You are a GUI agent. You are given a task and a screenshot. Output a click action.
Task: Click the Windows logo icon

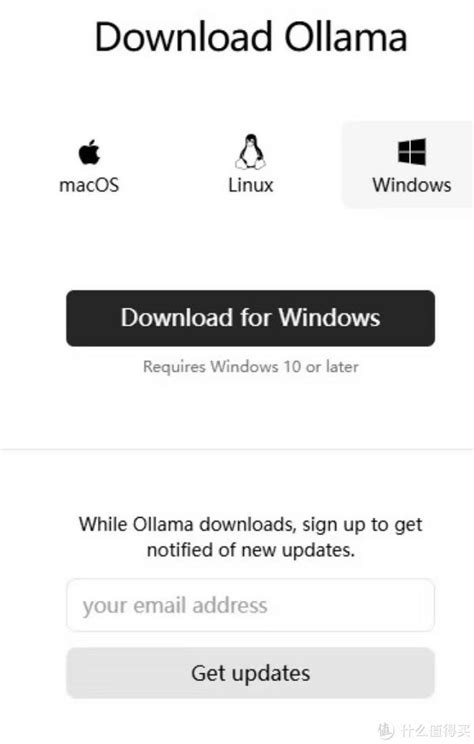[412, 152]
